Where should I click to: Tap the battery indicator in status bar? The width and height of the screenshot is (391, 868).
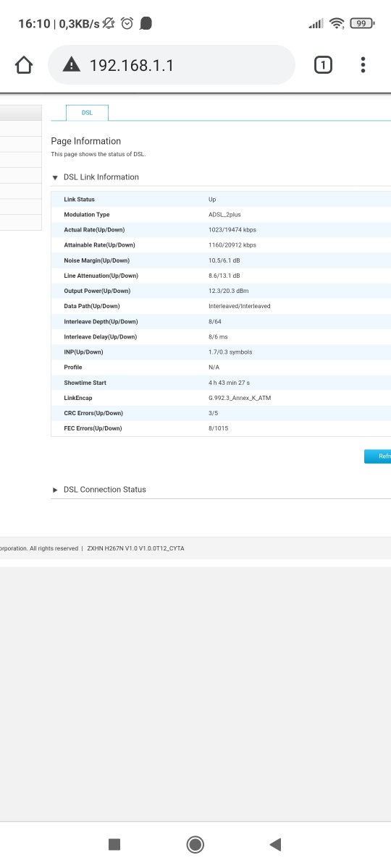(362, 24)
